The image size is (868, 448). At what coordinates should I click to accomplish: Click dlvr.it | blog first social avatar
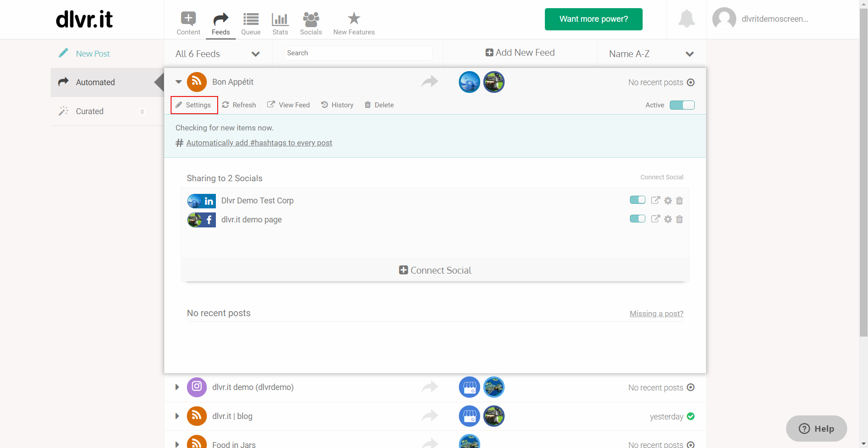click(469, 416)
